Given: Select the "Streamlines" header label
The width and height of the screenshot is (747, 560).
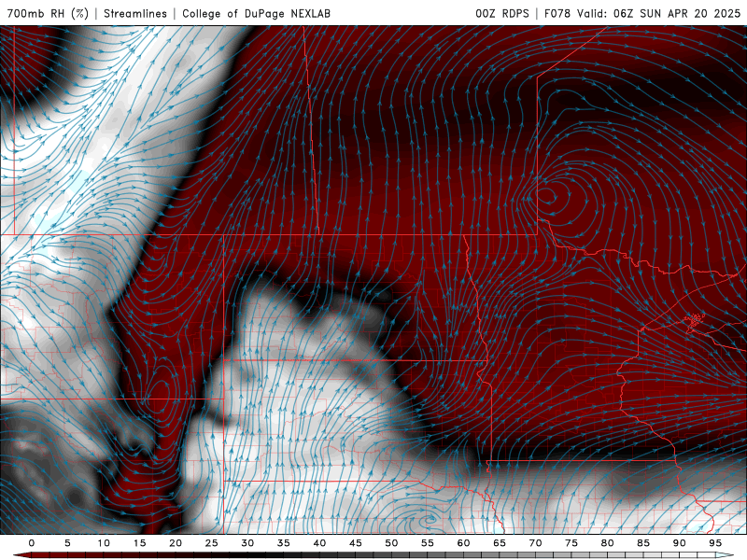Looking at the screenshot, I should click(x=135, y=13).
